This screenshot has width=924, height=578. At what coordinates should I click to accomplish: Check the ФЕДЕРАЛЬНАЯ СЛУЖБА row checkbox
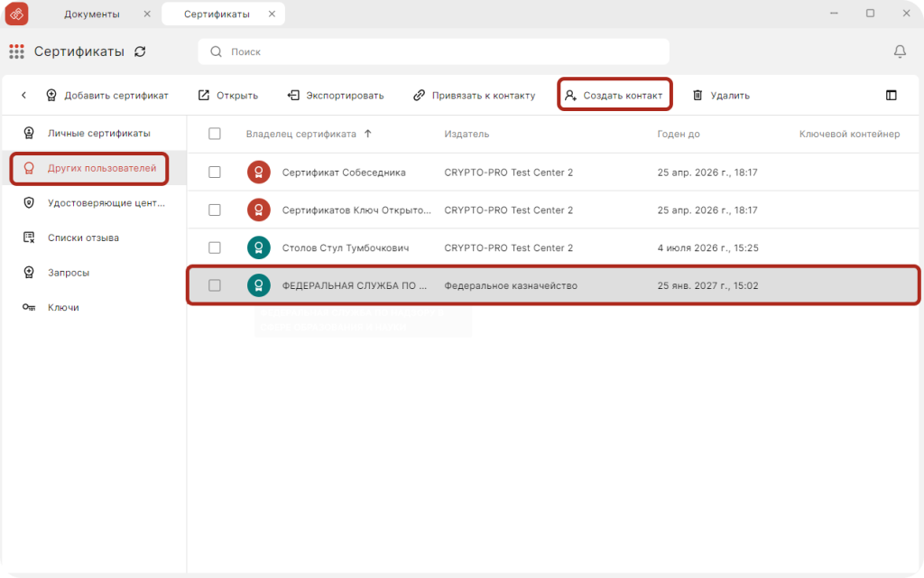[x=215, y=285]
